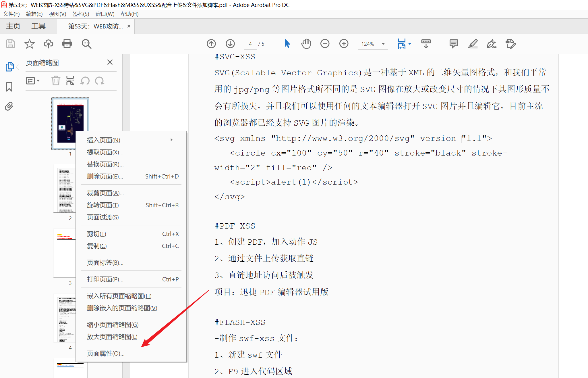The image size is (588, 378).
Task: Open the comment tool icon
Action: [454, 44]
